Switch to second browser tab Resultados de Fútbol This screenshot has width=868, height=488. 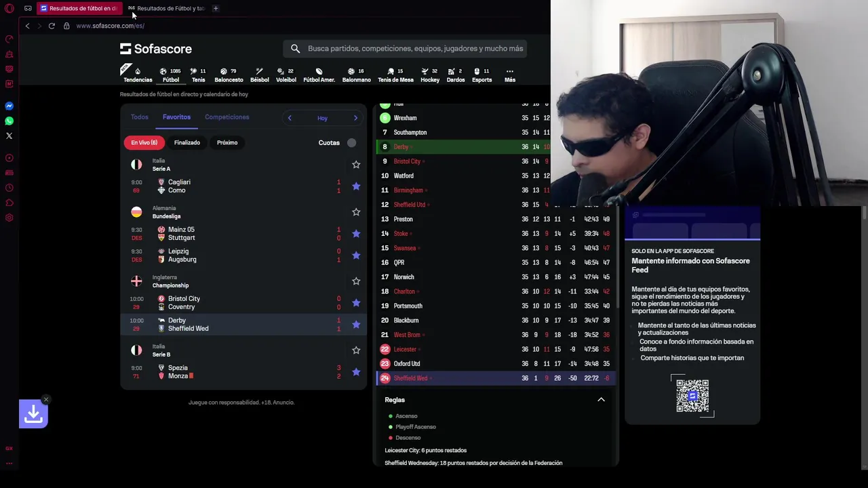(x=166, y=8)
